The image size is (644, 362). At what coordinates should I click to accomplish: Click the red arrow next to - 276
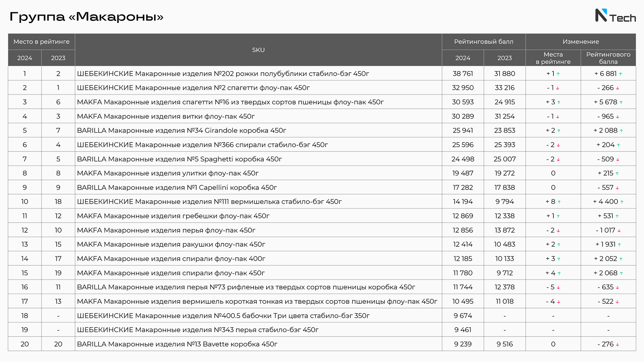click(x=618, y=345)
